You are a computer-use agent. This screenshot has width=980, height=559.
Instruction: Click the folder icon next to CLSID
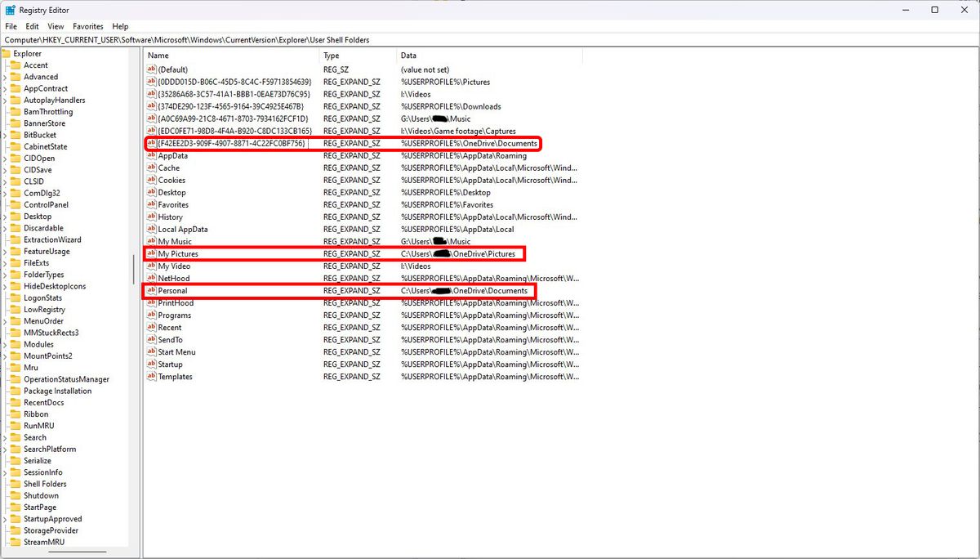pyautogui.click(x=17, y=181)
